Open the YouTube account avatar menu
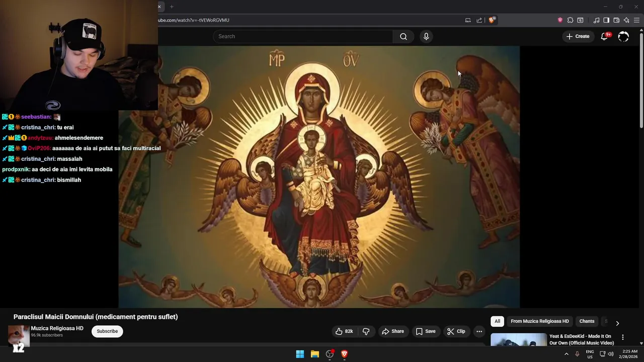 (623, 36)
